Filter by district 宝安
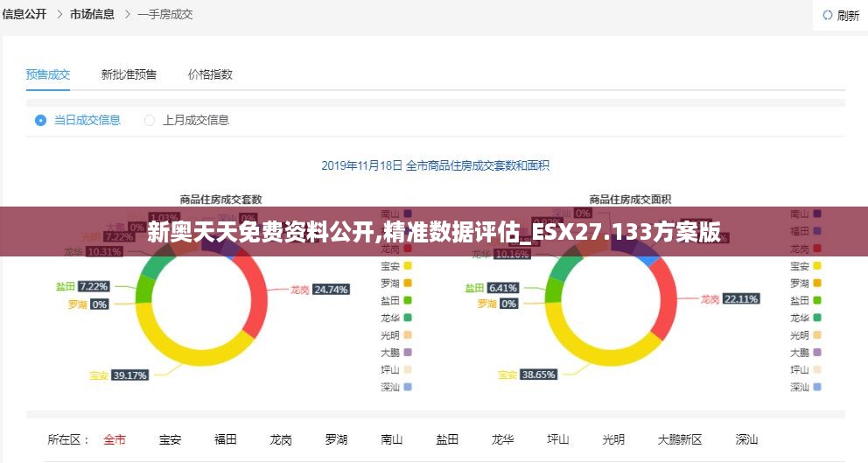Screen dimensions: 868x463 170,439
